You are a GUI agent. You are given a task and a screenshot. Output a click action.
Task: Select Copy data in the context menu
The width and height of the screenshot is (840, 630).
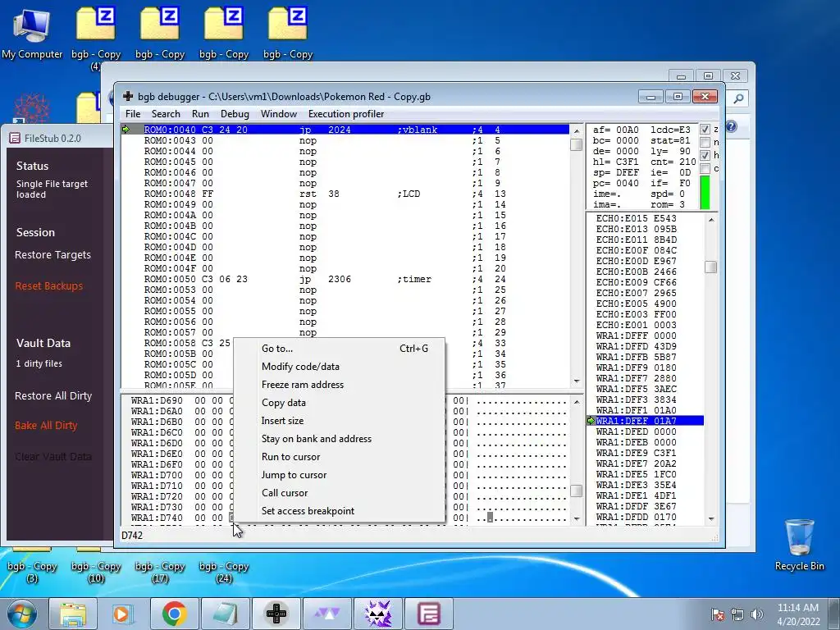tap(339, 403)
